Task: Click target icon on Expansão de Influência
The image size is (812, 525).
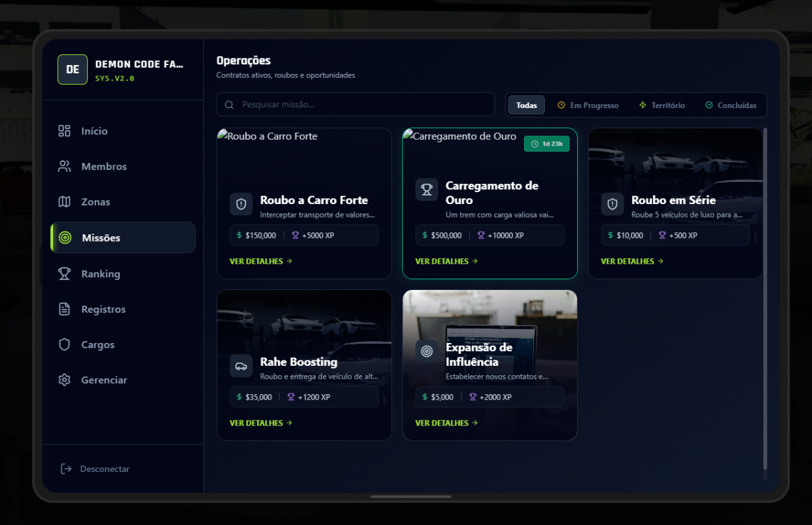Action: coord(427,351)
